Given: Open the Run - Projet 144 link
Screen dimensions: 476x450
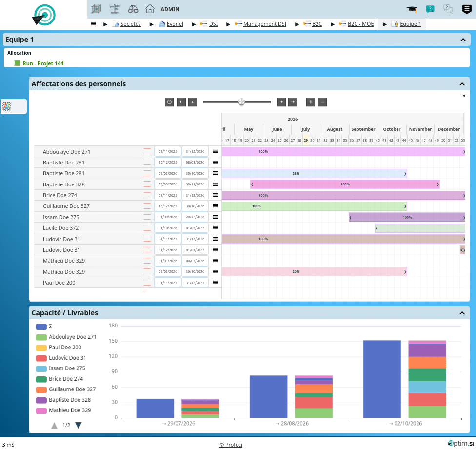Looking at the screenshot, I should pyautogui.click(x=43, y=63).
